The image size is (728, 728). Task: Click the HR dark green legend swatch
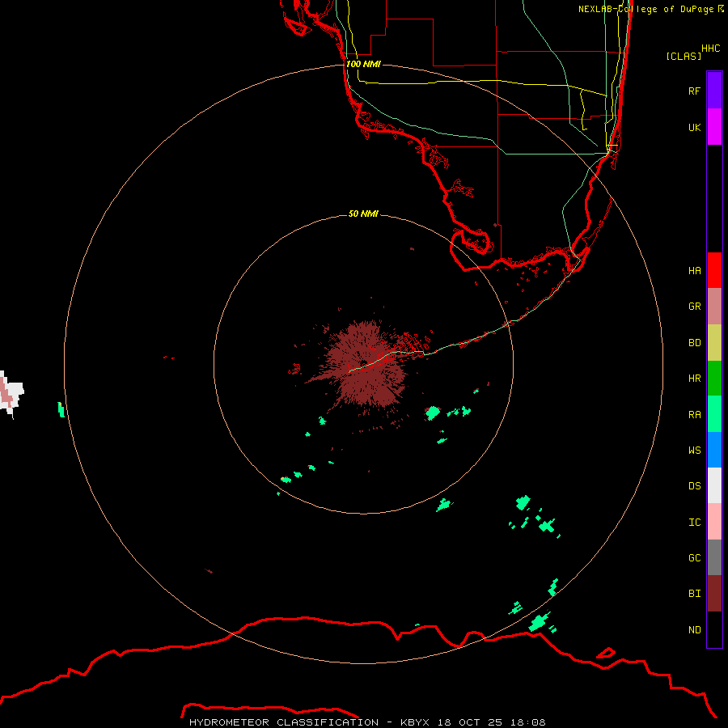(714, 379)
